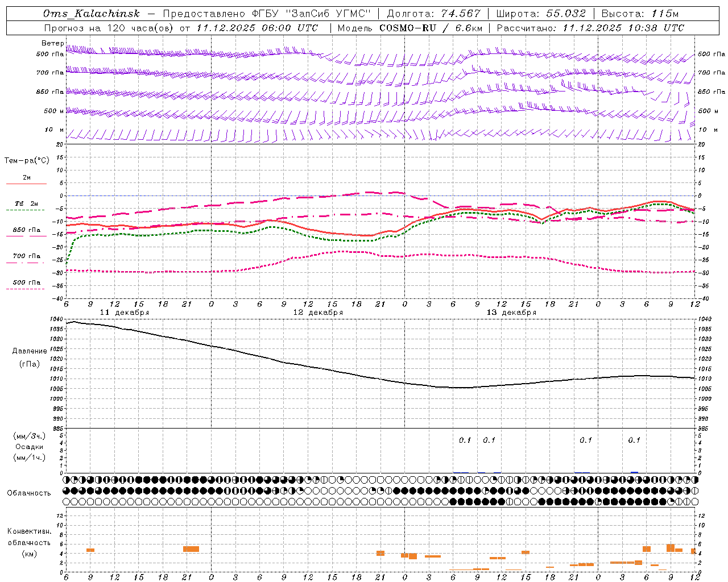Image resolution: width=728 pixels, height=582 pixels.
Task: Click the '12 декабря' date label
Action: coord(318,313)
